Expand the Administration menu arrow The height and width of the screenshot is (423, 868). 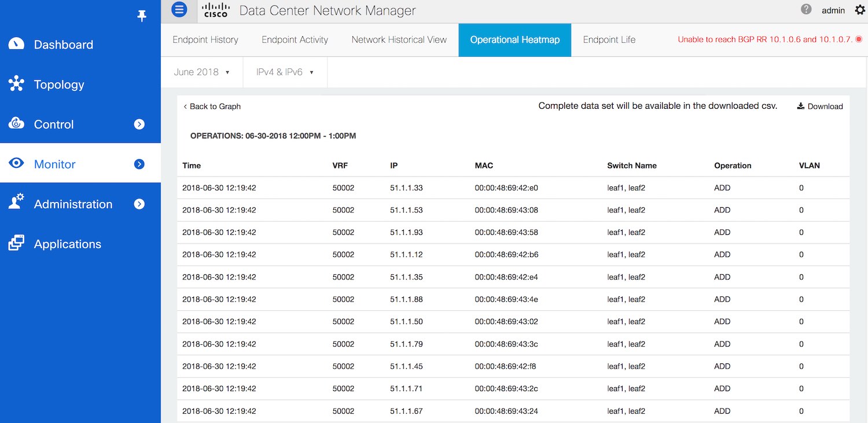click(x=139, y=204)
